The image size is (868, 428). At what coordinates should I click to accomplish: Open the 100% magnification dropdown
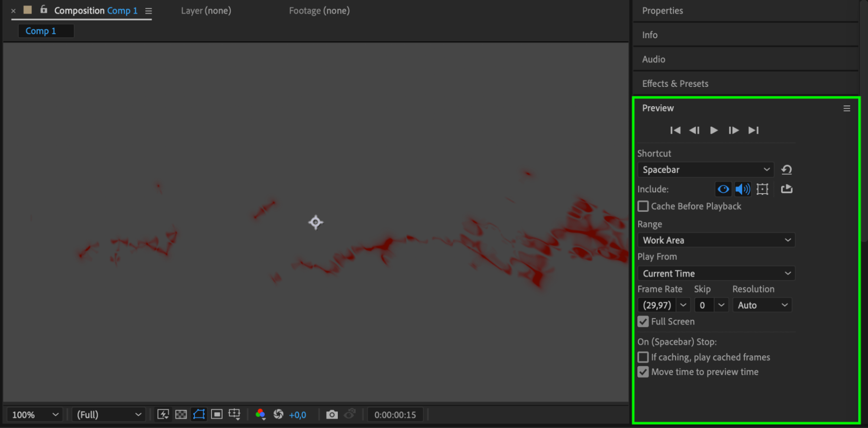click(x=35, y=415)
